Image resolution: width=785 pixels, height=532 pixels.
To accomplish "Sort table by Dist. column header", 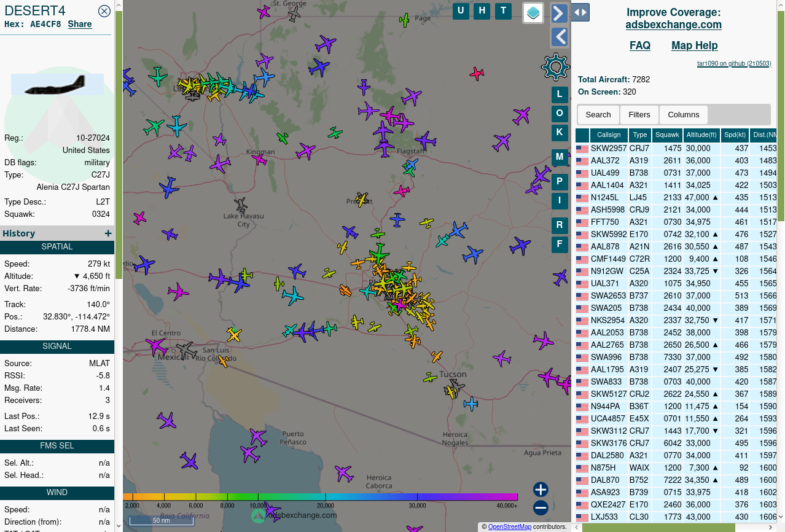I will (x=764, y=135).
